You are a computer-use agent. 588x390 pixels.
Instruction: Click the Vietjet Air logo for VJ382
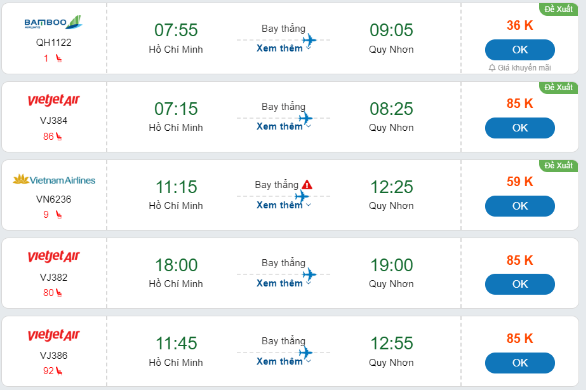point(53,257)
